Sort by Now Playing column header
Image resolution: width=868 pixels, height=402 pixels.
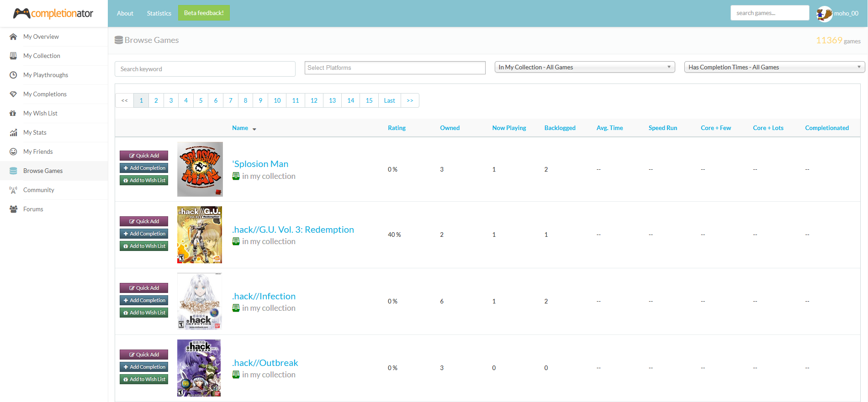click(x=509, y=128)
